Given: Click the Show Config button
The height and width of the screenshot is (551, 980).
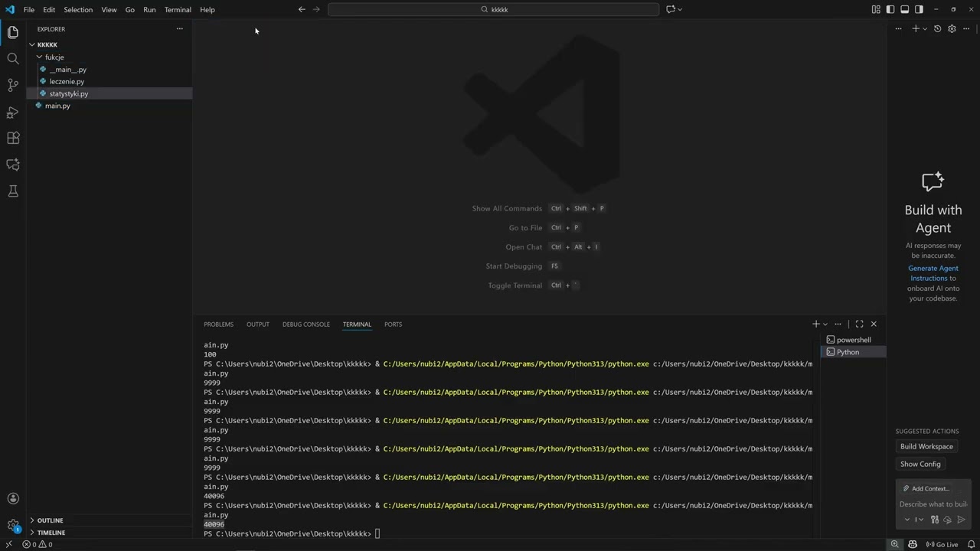Looking at the screenshot, I should 920,464.
